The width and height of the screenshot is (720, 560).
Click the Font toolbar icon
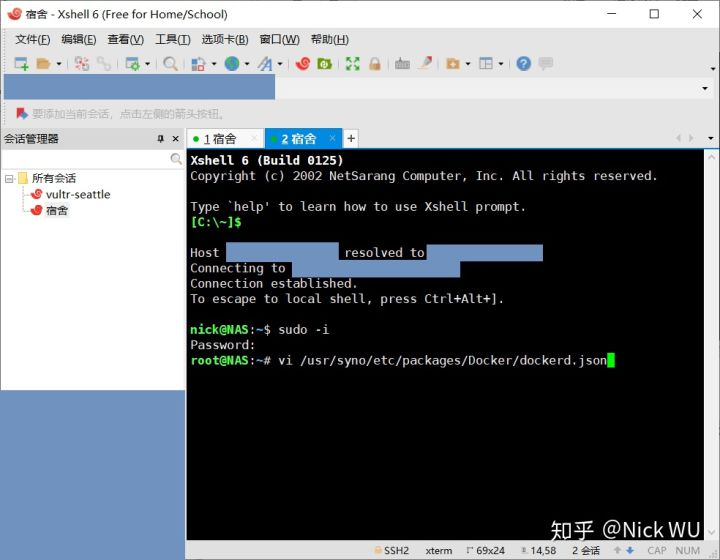(265, 63)
